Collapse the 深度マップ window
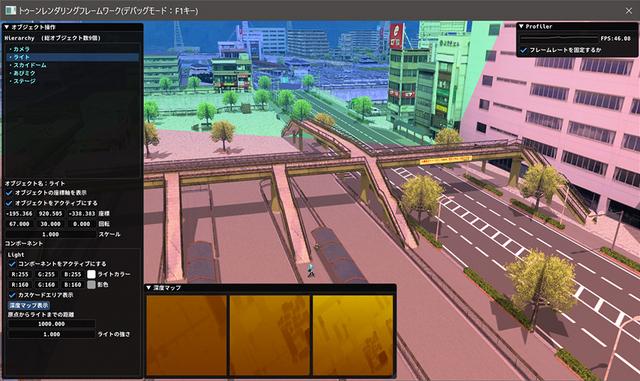 (149, 288)
